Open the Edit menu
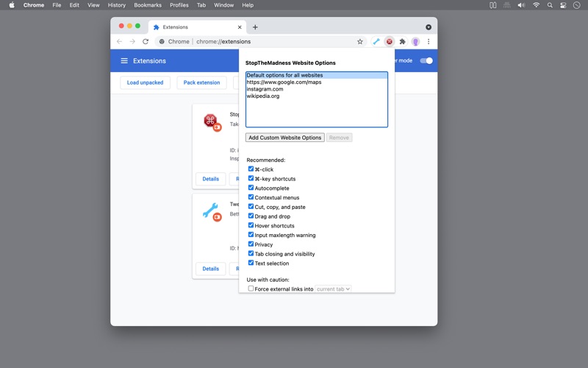Image resolution: width=588 pixels, height=368 pixels. click(x=74, y=5)
